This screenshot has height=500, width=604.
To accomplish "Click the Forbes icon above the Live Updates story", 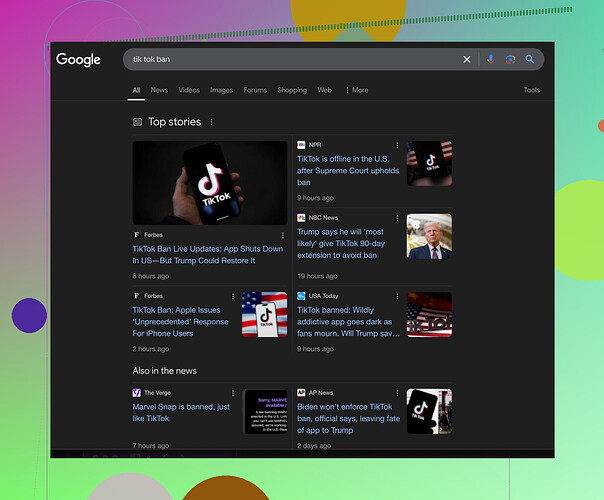I will point(136,235).
